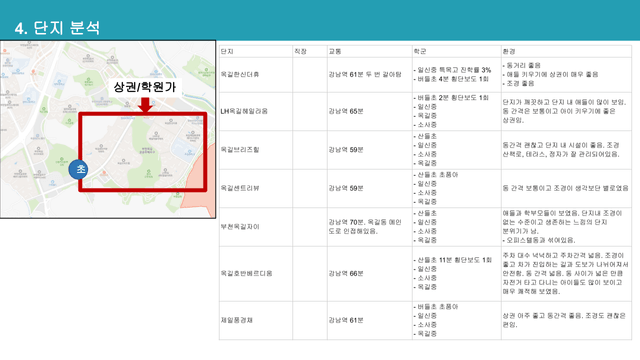Click the '옥길호반베르디움' complex name cell
Image resolution: width=640 pixels, height=360 pixels.
point(256,273)
